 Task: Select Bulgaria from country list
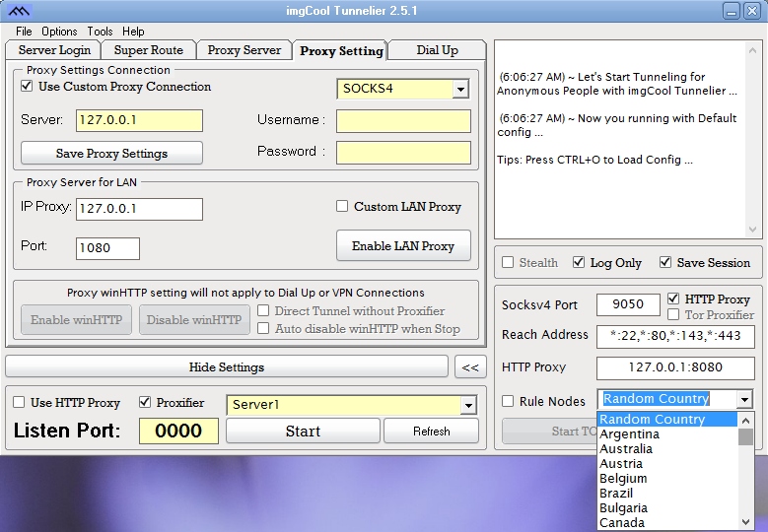667,508
